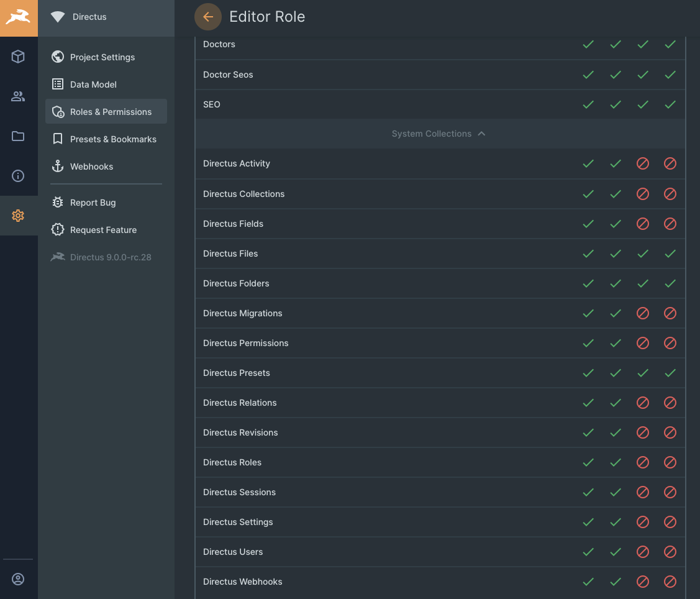Open Data Model
Screen dimensions: 700x599
pos(106,85)
